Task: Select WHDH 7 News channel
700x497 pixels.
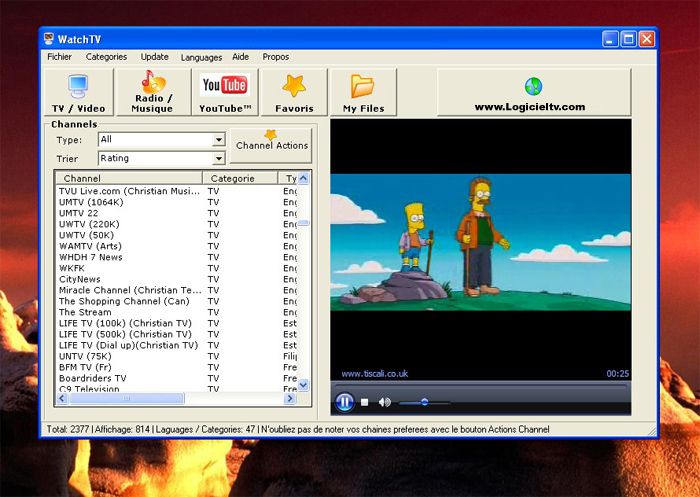Action: point(177,257)
